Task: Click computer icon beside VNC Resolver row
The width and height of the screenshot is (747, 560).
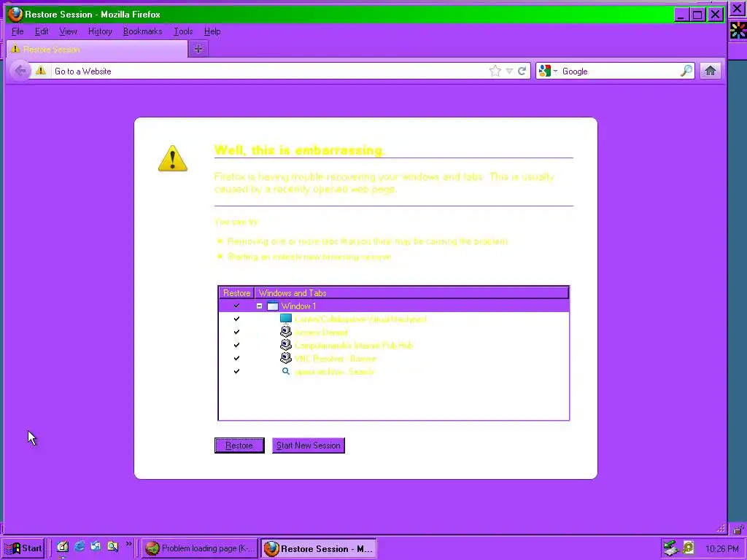Action: (286, 358)
